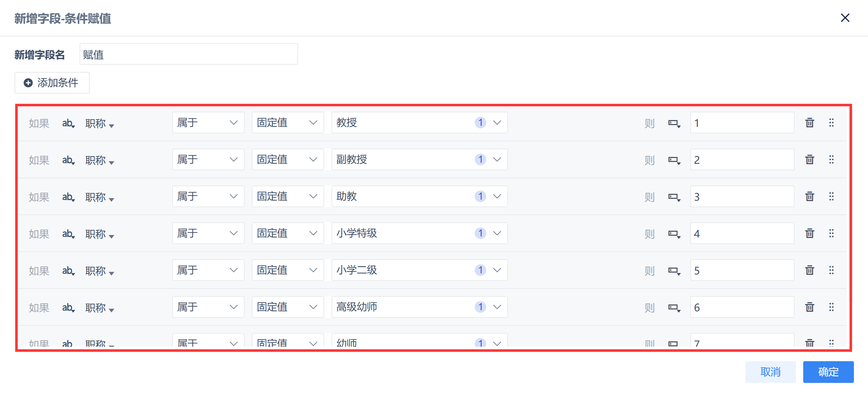Click value type icon in 小学二级 row

(x=674, y=271)
